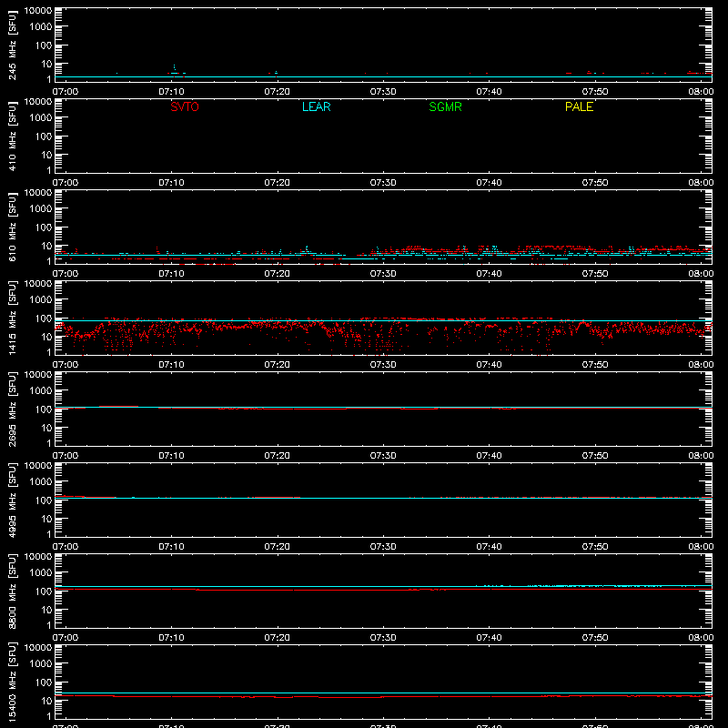Click 07:10 tick label of 245 MHz plot

click(x=171, y=92)
